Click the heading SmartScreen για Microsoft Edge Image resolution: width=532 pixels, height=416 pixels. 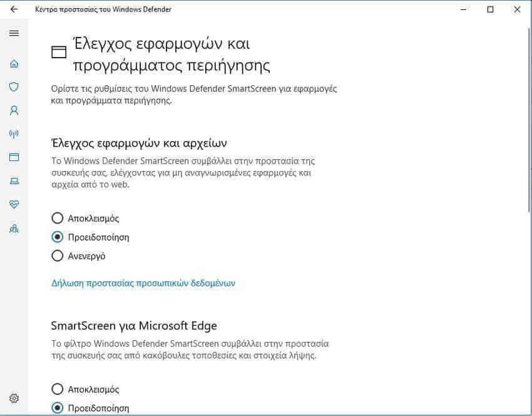134,326
